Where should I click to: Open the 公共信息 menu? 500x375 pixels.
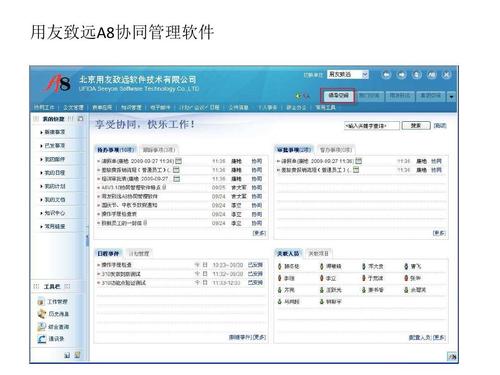point(238,107)
